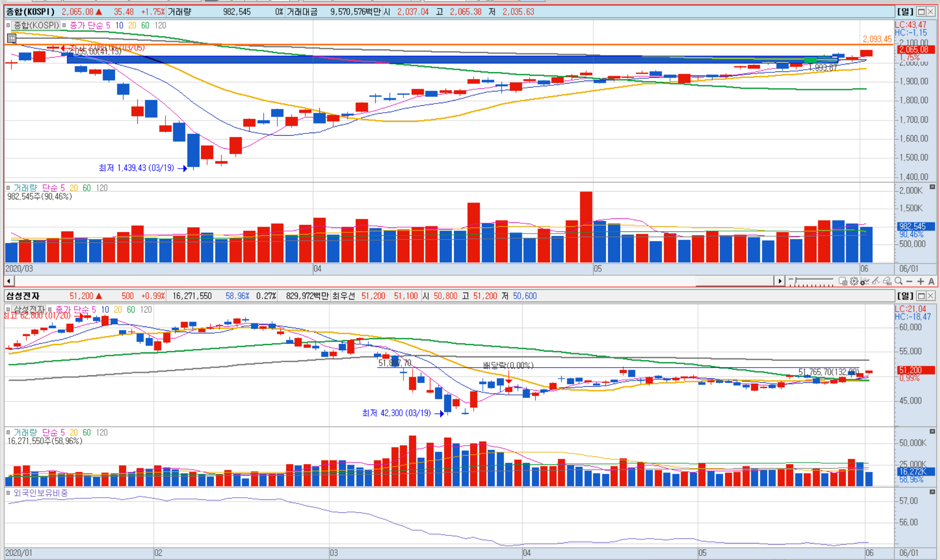Image resolution: width=940 pixels, height=560 pixels.
Task: Toggle KOSPI volume (거래량) indicator checkbox
Action: click(x=8, y=188)
